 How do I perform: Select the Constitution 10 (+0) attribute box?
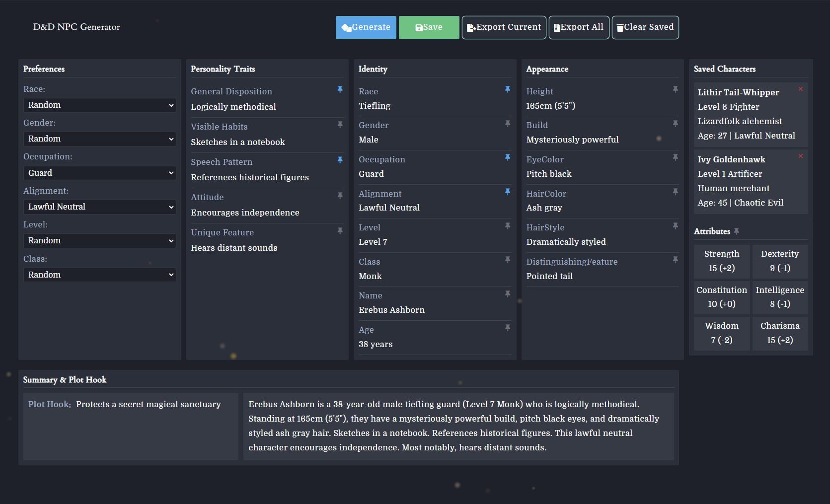click(x=722, y=297)
